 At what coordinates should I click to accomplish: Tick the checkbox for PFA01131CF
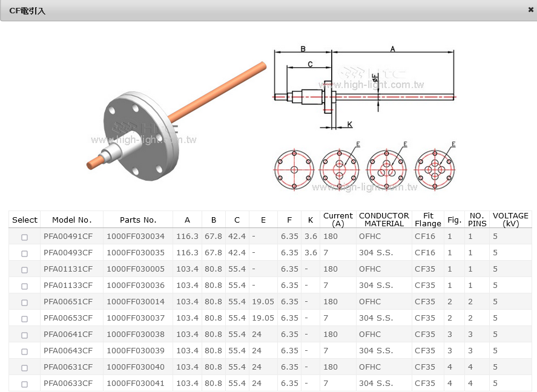25,270
